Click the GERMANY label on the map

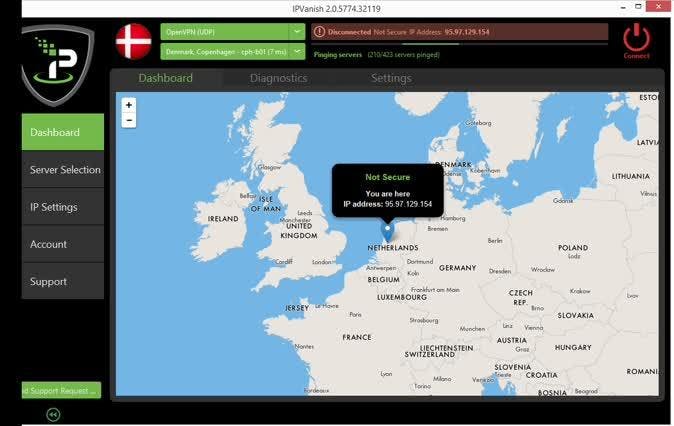(457, 268)
